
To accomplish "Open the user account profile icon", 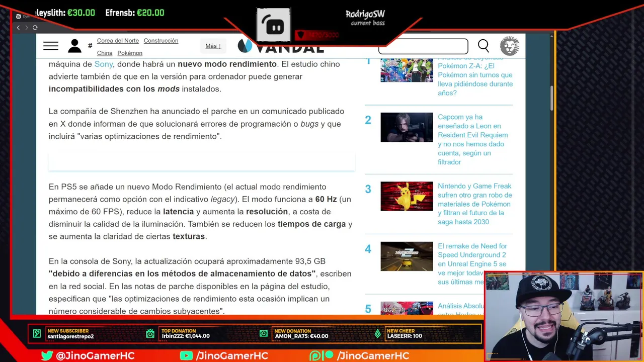I will click(74, 46).
